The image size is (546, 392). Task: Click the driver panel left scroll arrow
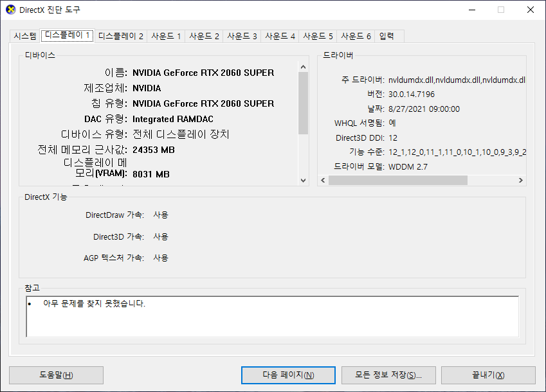click(323, 180)
